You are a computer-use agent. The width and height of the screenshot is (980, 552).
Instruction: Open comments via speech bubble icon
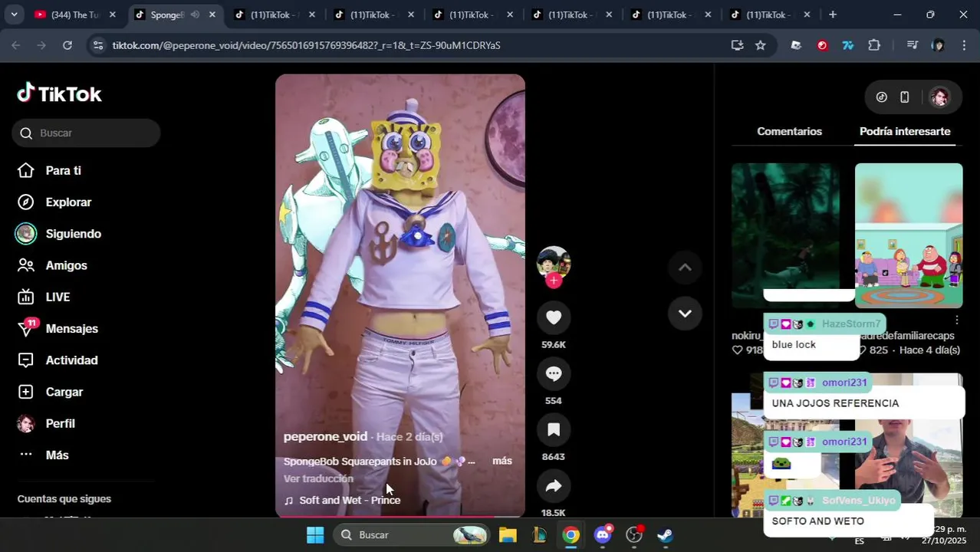point(554,373)
